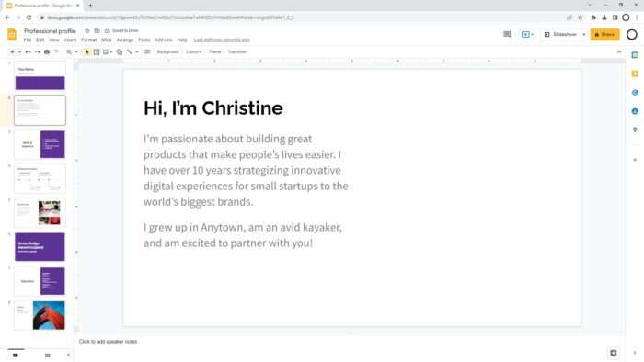This screenshot has height=362, width=644.
Task: Select the line tool
Action: [x=130, y=52]
